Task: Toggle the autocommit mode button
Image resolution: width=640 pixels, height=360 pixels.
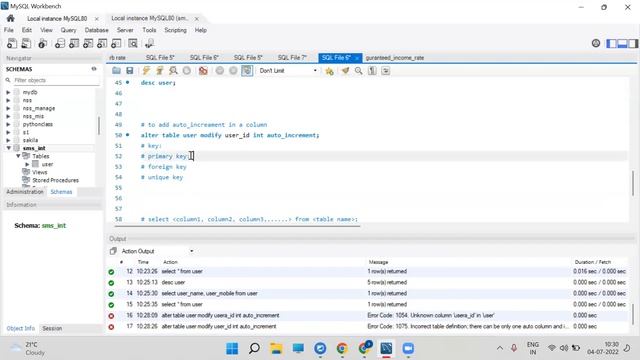Action: [247, 71]
